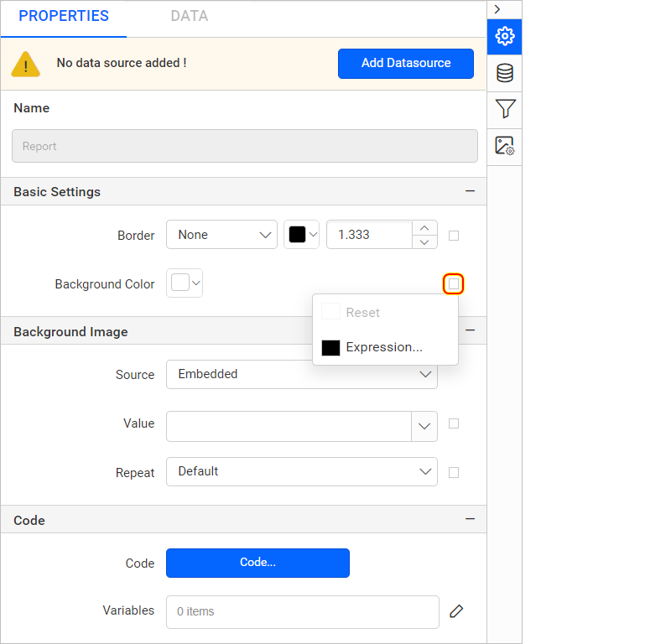This screenshot has width=645, height=644.
Task: Collapse the Background Image section
Action: tap(470, 330)
